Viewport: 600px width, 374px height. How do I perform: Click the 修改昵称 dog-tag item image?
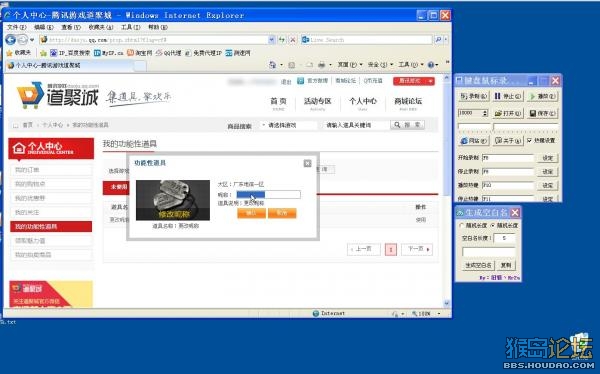tap(173, 200)
